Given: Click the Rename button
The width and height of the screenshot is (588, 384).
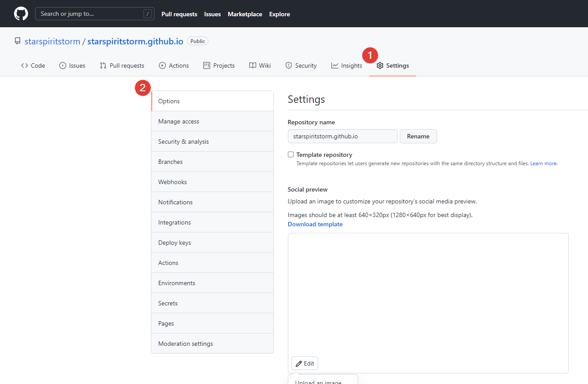Looking at the screenshot, I should point(418,136).
